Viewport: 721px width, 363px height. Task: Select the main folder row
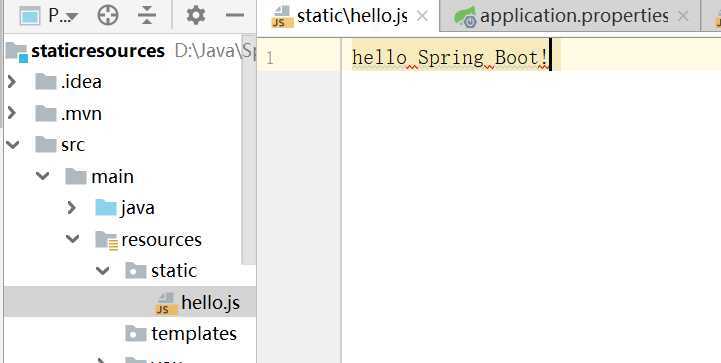[x=130, y=176]
